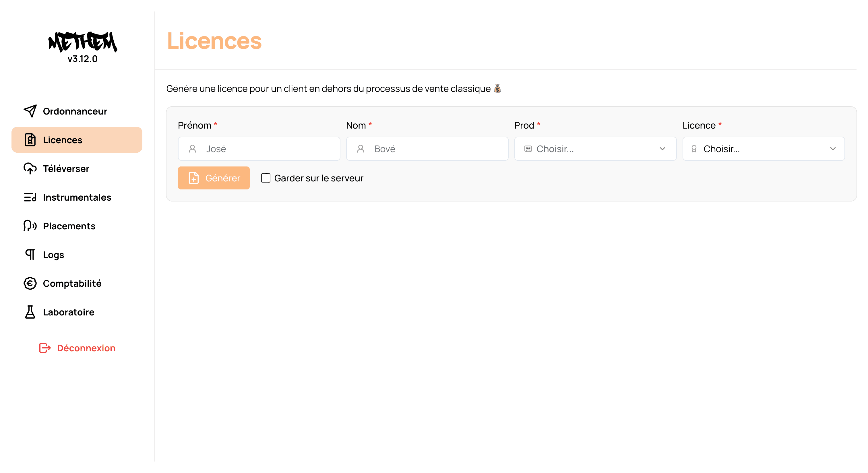
Task: Open the Prod dropdown selector
Action: (x=595, y=149)
